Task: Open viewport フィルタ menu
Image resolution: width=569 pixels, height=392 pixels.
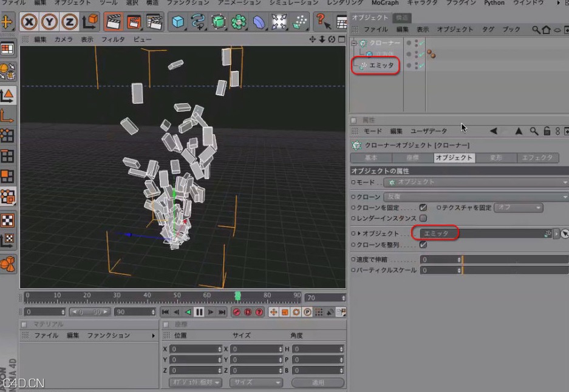Action: 113,39
